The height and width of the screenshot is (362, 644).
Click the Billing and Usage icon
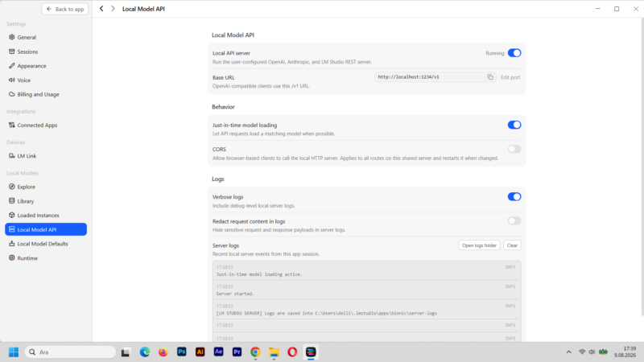coord(11,94)
